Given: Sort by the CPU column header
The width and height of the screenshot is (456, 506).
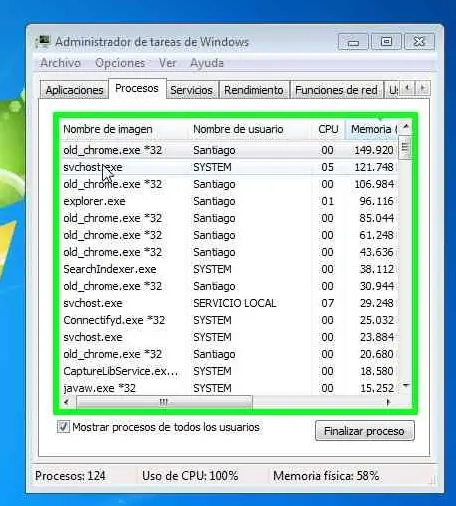Looking at the screenshot, I should coord(328,129).
